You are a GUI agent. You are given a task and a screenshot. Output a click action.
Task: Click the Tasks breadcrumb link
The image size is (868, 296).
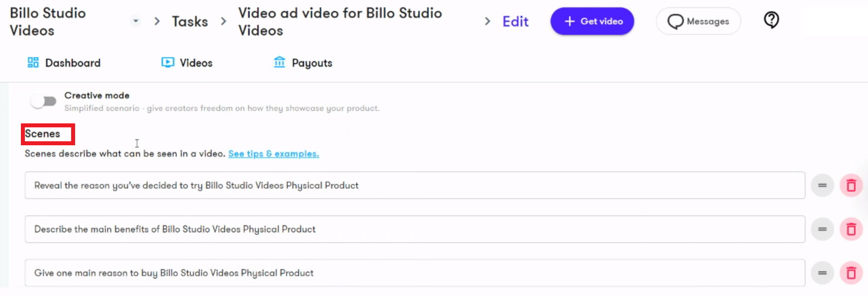pyautogui.click(x=190, y=21)
